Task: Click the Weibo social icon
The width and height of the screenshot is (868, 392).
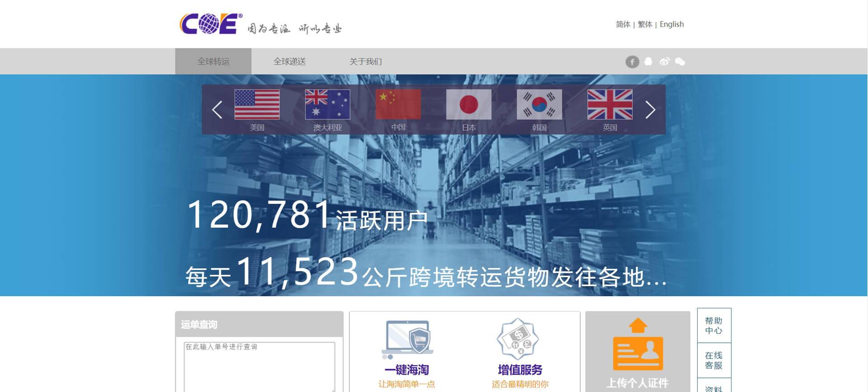Action: point(664,61)
